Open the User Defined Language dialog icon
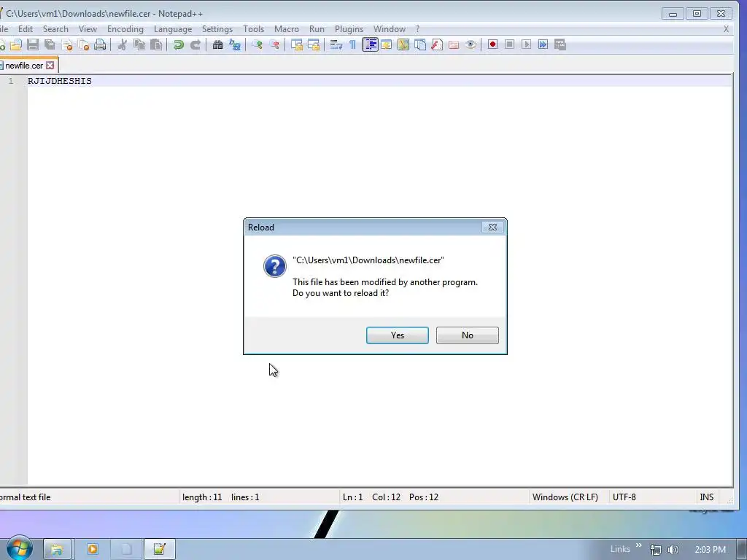Screen dimensions: 747x560 point(387,44)
